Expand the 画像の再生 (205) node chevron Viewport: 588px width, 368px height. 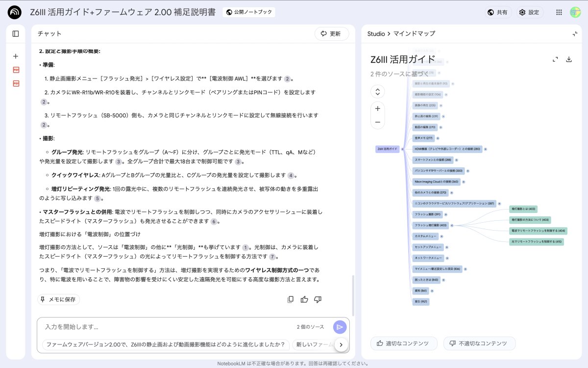tap(441, 105)
